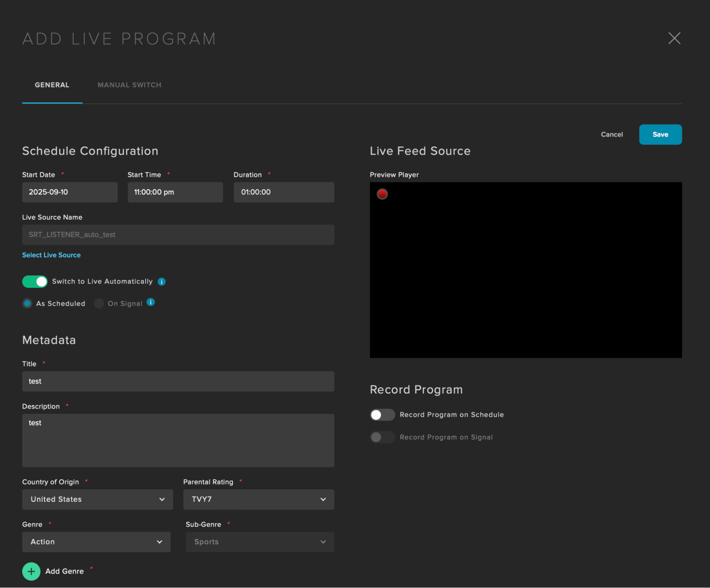Select the General tab
The width and height of the screenshot is (710, 588).
coord(52,85)
